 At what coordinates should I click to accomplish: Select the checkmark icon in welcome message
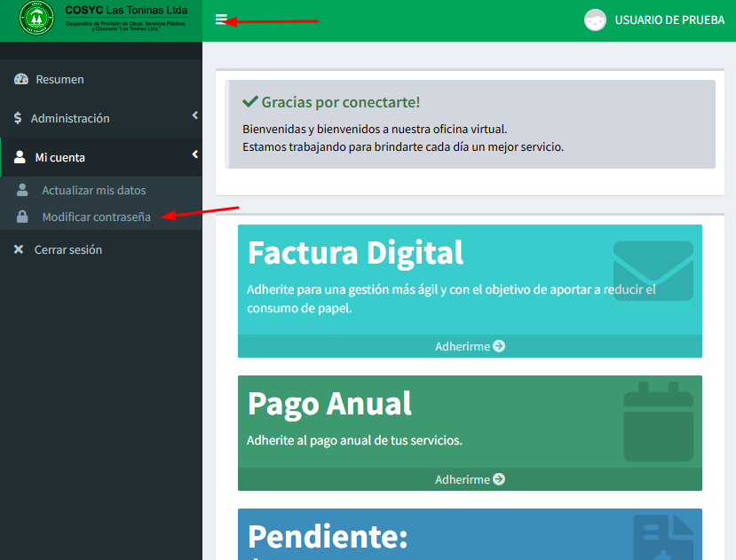250,101
